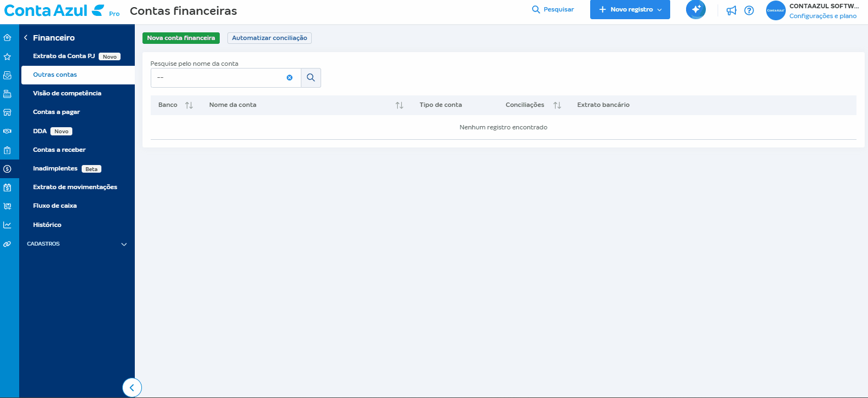Open Contas a pagar menu item

[x=56, y=112]
